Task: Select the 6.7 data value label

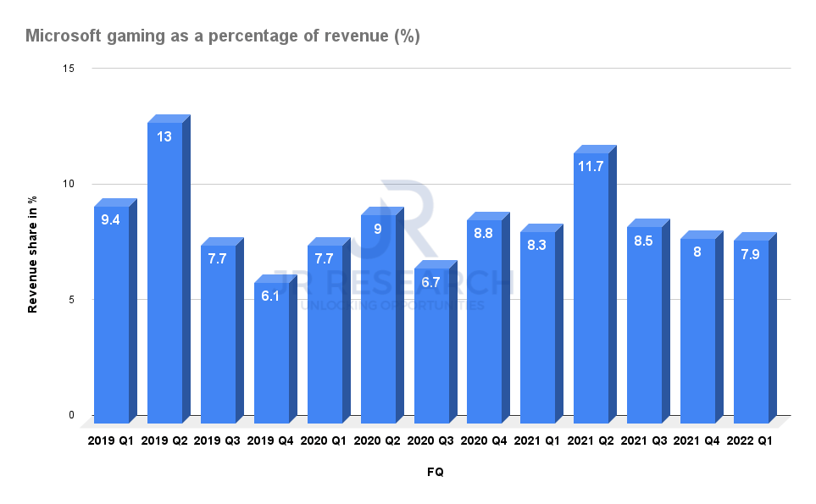Action: pos(430,282)
